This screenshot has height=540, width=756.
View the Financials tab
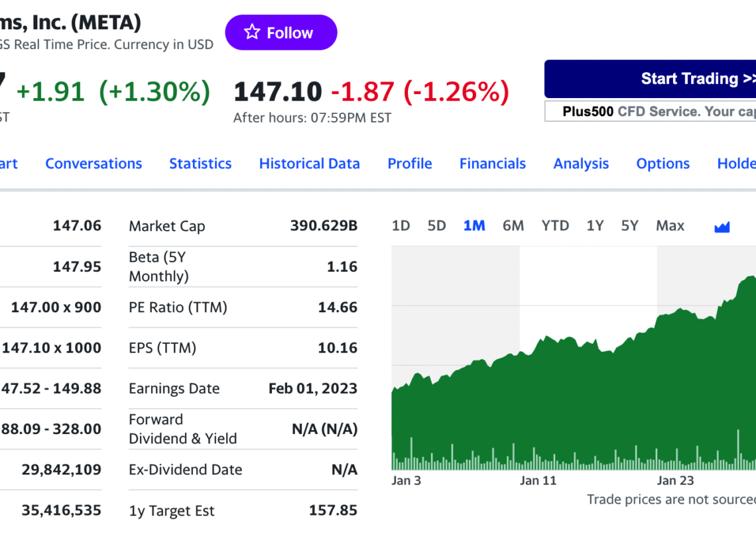pos(492,163)
